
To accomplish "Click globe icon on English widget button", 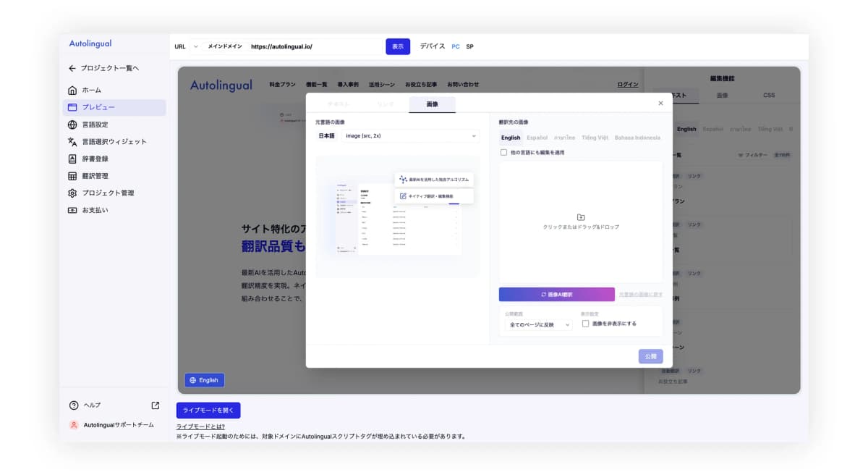I will (192, 380).
